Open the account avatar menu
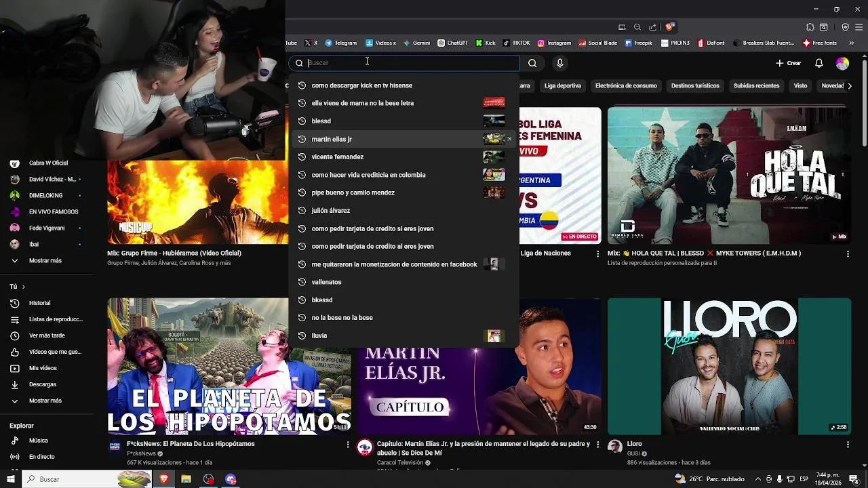This screenshot has height=488, width=868. tap(842, 63)
